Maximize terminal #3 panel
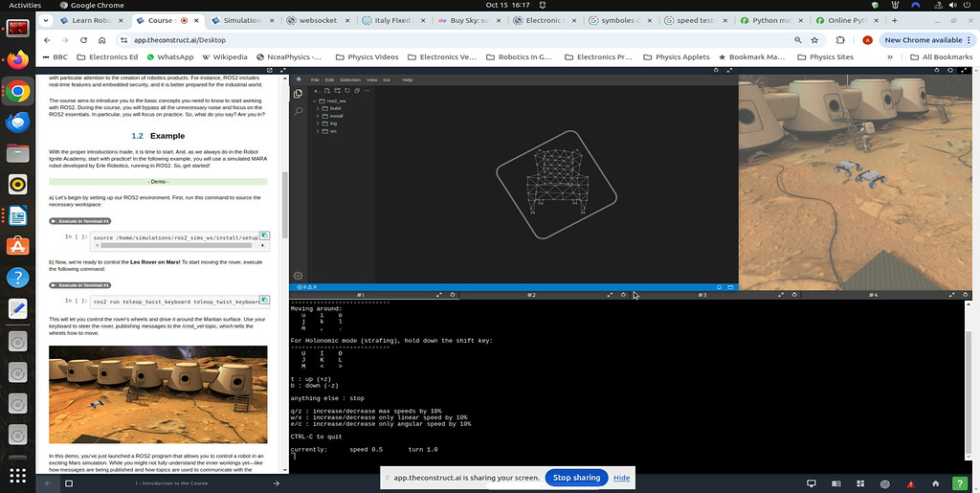 pyautogui.click(x=781, y=294)
